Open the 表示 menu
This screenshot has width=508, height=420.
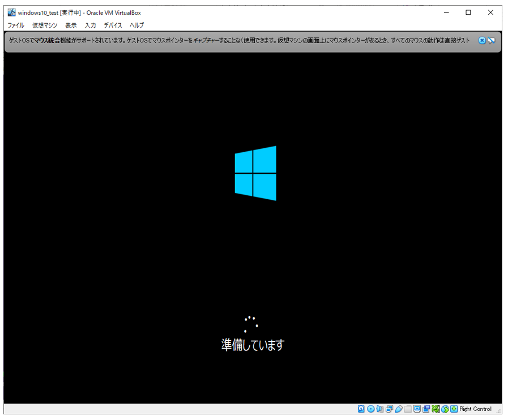pos(71,25)
